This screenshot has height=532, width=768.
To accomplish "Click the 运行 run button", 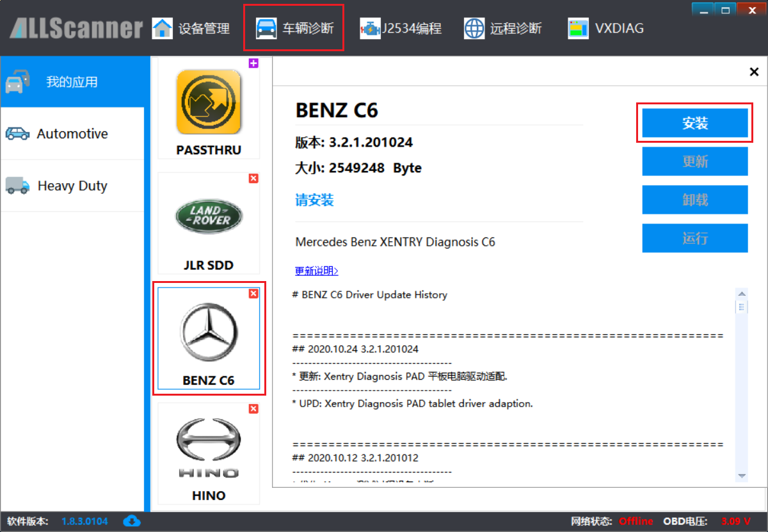I will pos(695,238).
